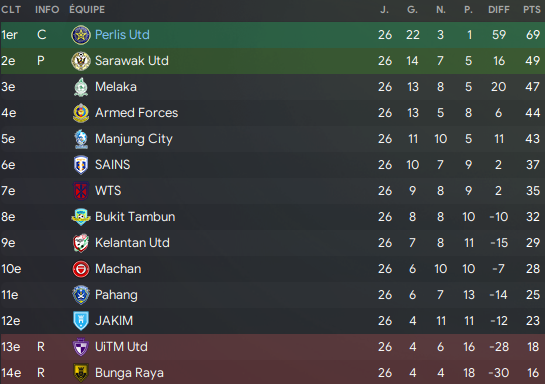Image resolution: width=545 pixels, height=384 pixels.
Task: Sort by CLT ranking column header
Action: (11, 10)
